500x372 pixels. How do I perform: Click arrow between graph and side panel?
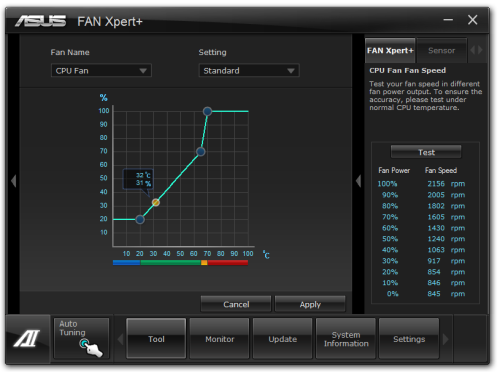pyautogui.click(x=358, y=181)
